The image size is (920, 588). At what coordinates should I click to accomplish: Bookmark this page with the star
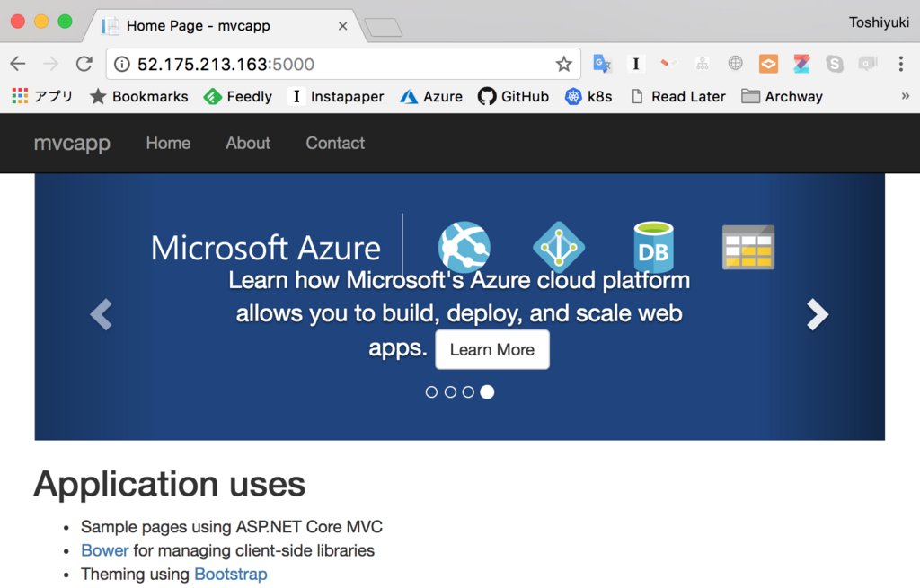(564, 64)
